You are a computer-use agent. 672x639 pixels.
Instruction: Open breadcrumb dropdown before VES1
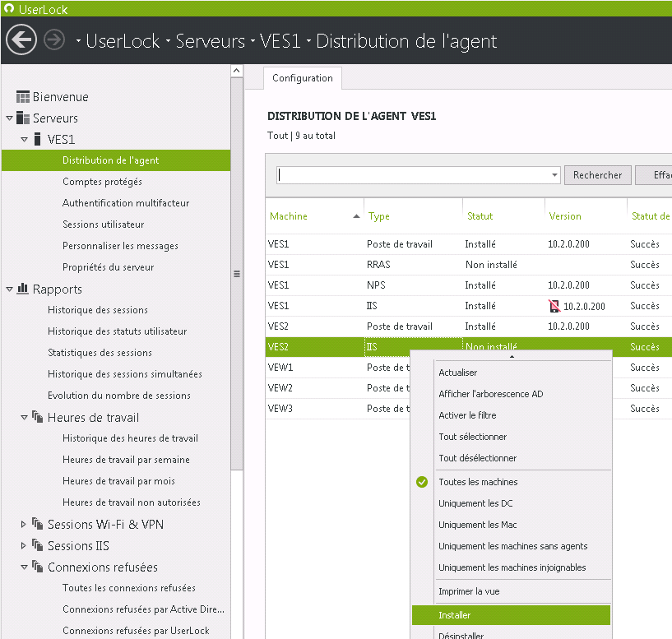pyautogui.click(x=253, y=41)
